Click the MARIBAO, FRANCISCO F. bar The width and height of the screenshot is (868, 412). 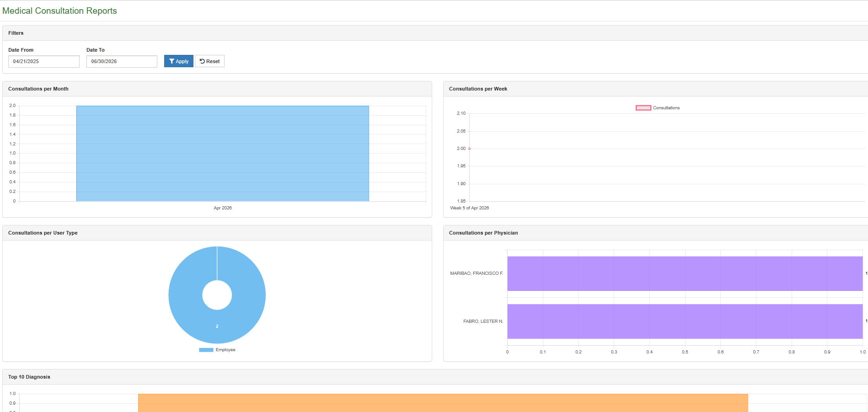(685, 273)
